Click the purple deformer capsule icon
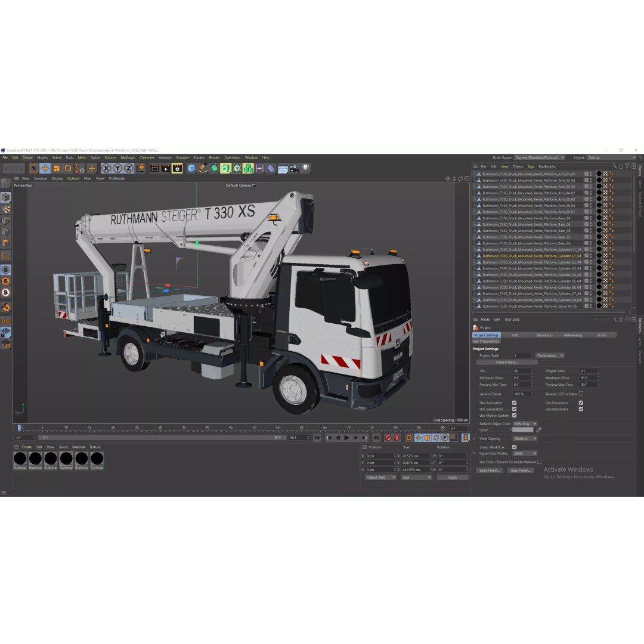 pyautogui.click(x=271, y=168)
